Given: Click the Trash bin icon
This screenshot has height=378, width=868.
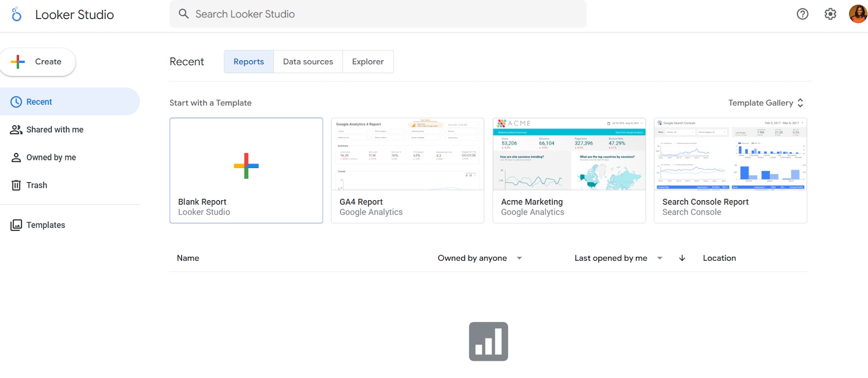Looking at the screenshot, I should coord(16,185).
